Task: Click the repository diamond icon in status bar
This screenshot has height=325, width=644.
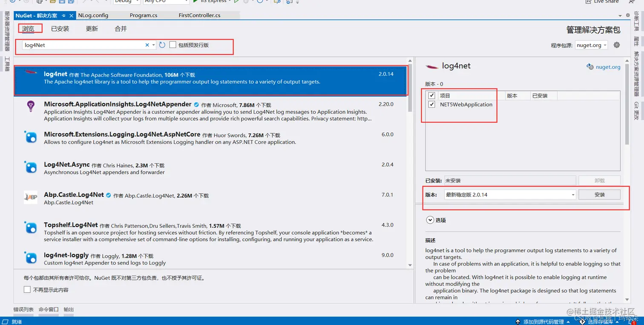Action: click(582, 322)
